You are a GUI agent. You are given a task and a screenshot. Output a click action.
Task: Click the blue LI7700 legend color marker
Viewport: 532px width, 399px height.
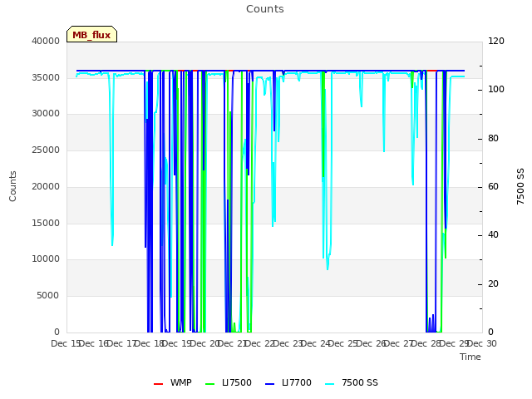269,384
